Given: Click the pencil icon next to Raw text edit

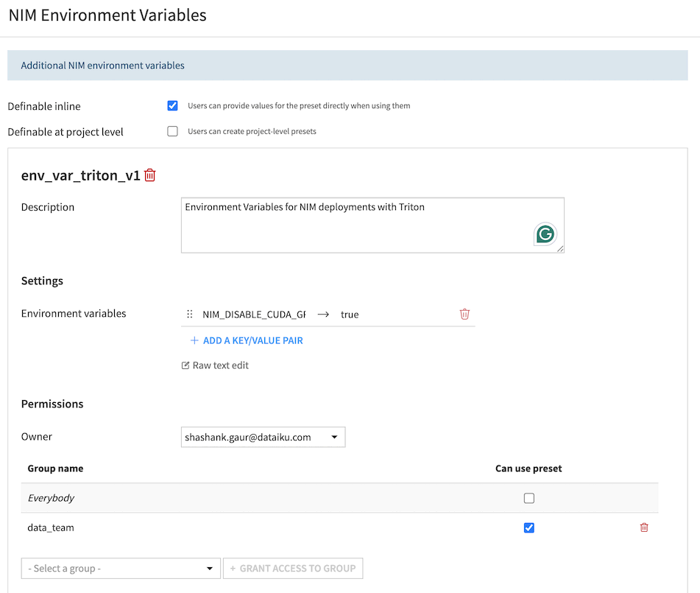Looking at the screenshot, I should pos(185,365).
